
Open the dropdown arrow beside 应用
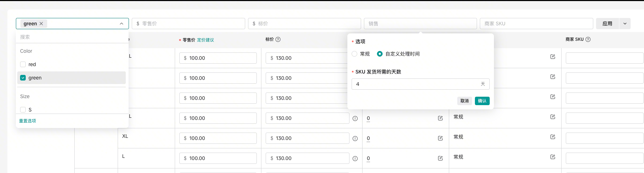[x=625, y=24]
